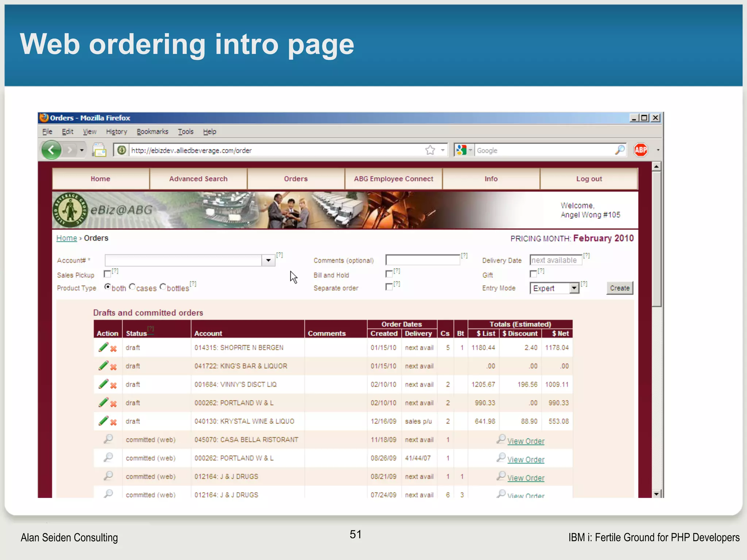Delete the KRYSTAL WINE & LIQUO draft
This screenshot has height=560, width=747.
pyautogui.click(x=113, y=422)
